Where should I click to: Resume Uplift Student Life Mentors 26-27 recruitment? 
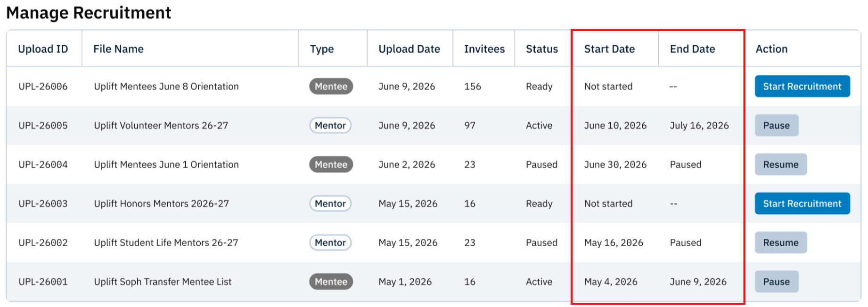tap(781, 242)
